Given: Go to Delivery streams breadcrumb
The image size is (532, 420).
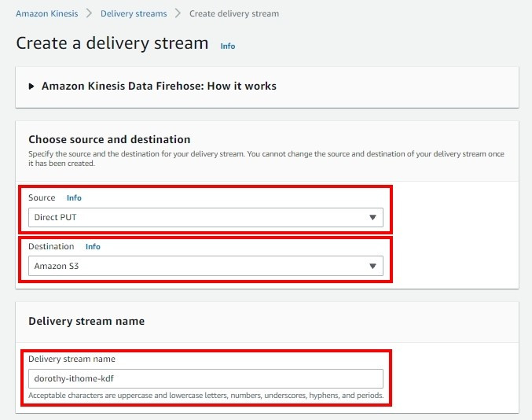Looking at the screenshot, I should coord(134,13).
